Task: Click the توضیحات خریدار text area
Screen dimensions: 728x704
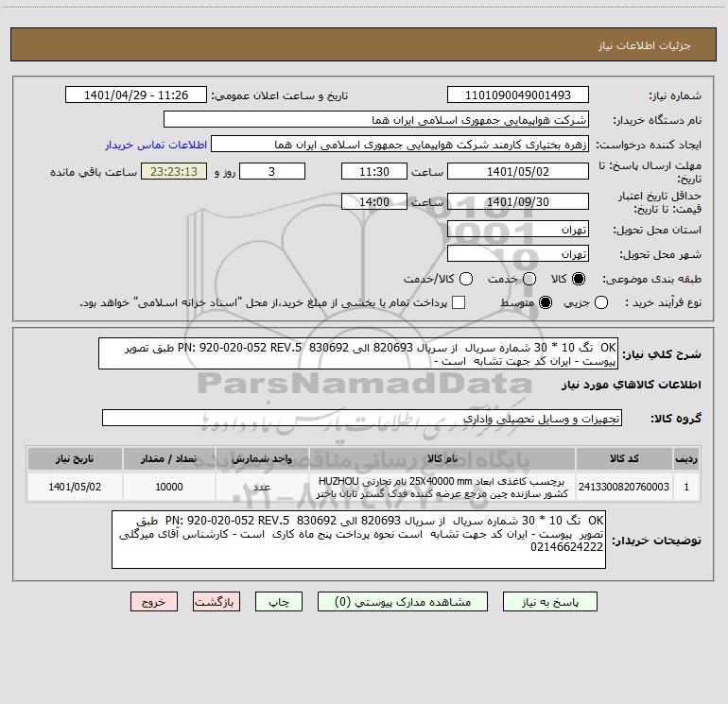Action: coord(358,540)
